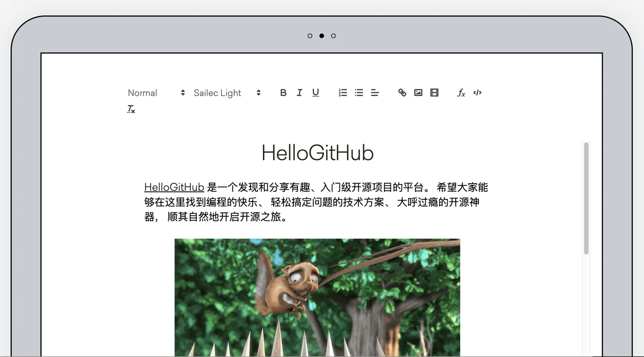Apply underline formatting
This screenshot has height=357, width=644.
pyautogui.click(x=315, y=92)
